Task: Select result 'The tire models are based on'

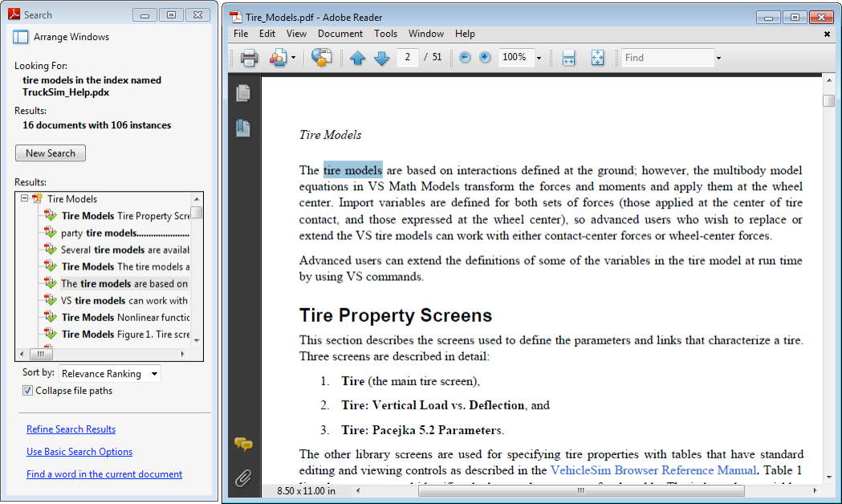Action: [x=124, y=283]
